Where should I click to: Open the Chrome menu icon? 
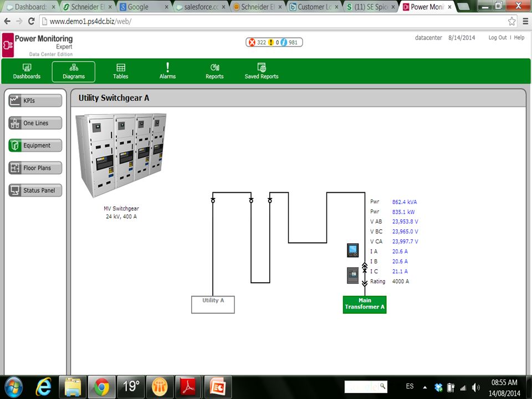click(x=525, y=22)
